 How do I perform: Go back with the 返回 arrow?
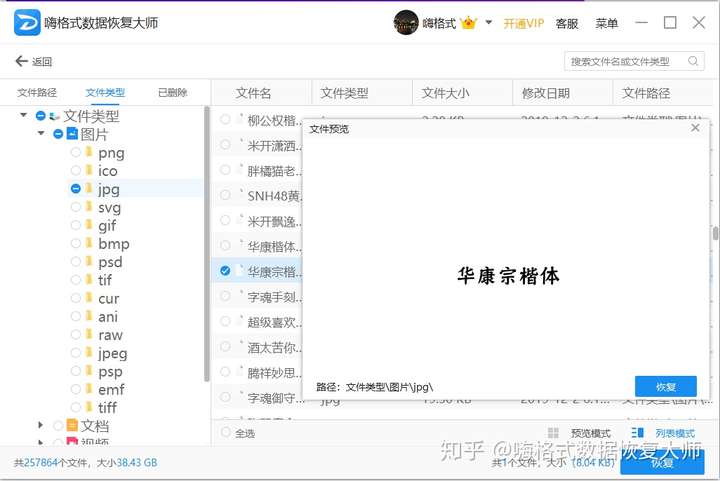pos(33,61)
